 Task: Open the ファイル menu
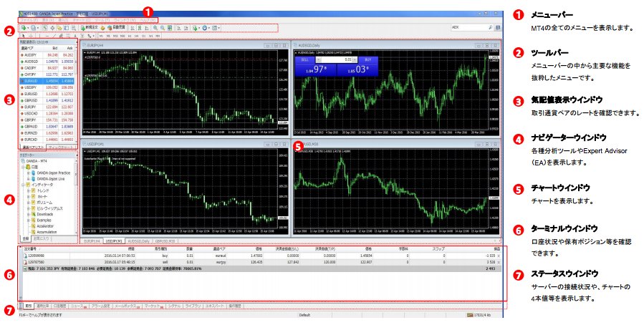coord(29,20)
